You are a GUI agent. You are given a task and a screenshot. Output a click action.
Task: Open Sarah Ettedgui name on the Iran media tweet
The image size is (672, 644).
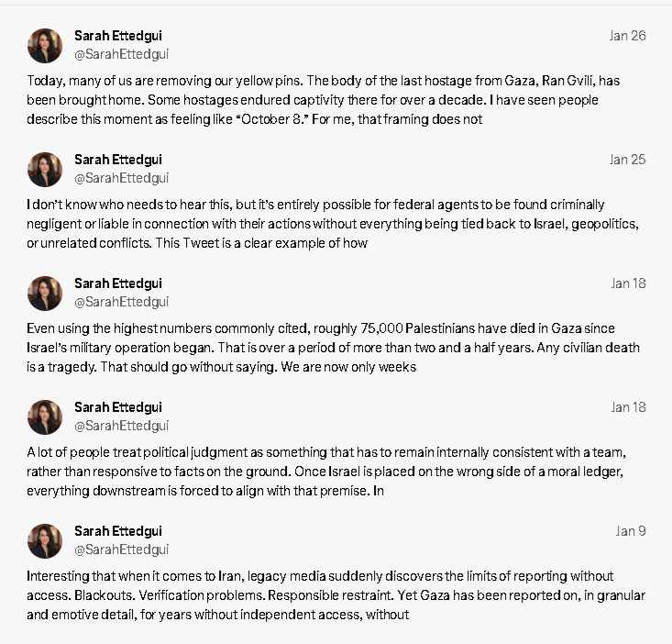[x=118, y=531]
